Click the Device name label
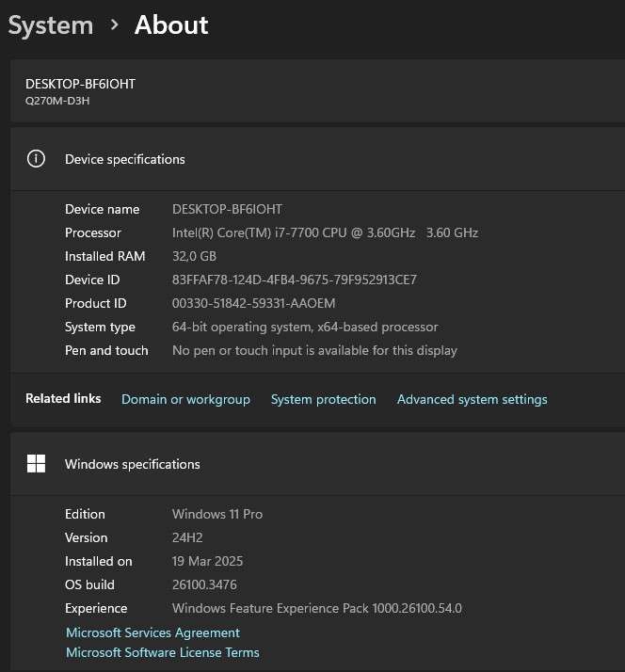Viewport: 625px width, 672px height. tap(102, 209)
